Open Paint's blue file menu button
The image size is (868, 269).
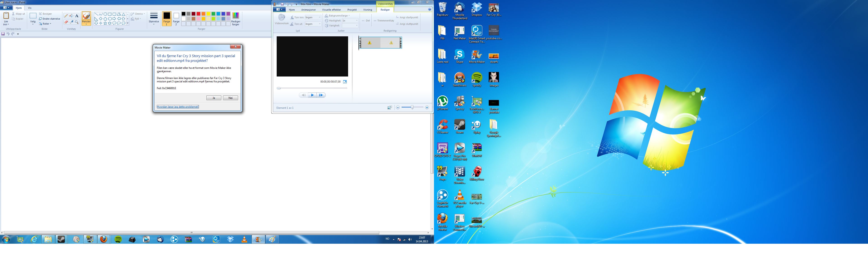pos(6,8)
